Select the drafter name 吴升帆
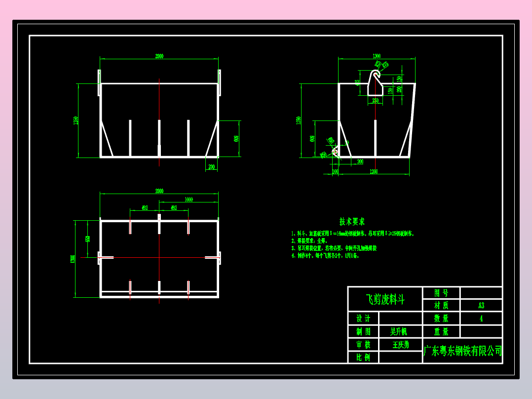The width and height of the screenshot is (532, 399). (398, 331)
